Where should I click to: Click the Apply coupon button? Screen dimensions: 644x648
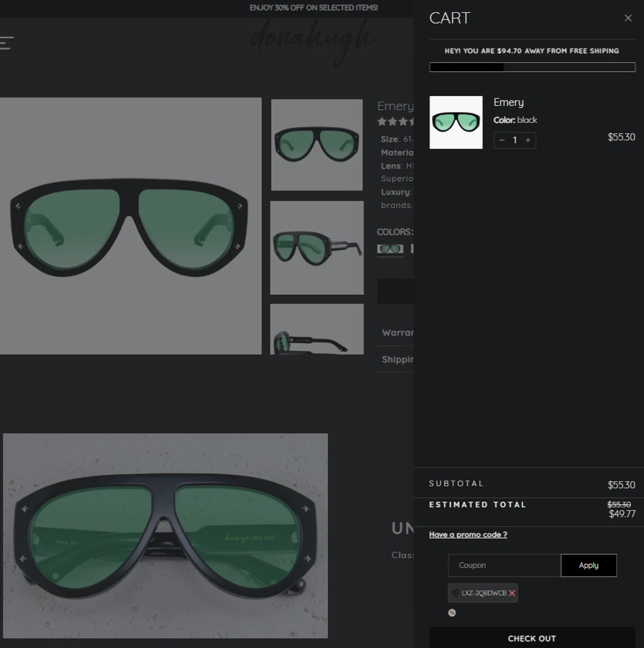[589, 565]
